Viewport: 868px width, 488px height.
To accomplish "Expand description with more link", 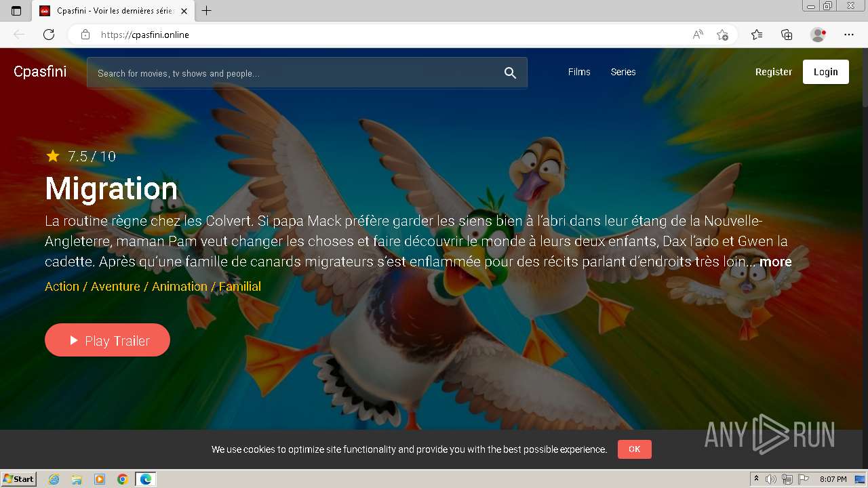I will click(x=776, y=262).
